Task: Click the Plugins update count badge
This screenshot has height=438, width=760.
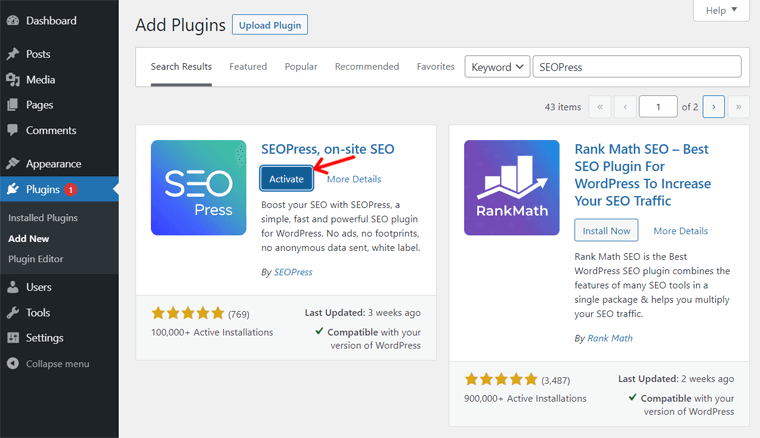Action: [x=71, y=189]
